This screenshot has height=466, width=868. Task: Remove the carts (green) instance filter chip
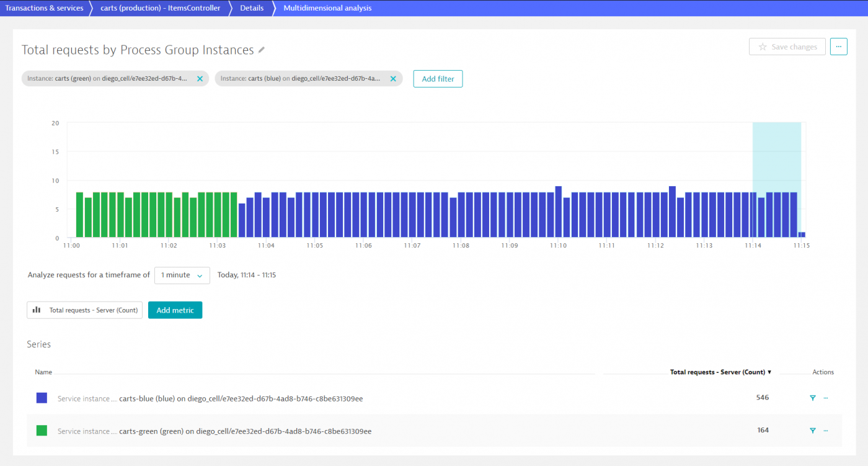pos(200,79)
